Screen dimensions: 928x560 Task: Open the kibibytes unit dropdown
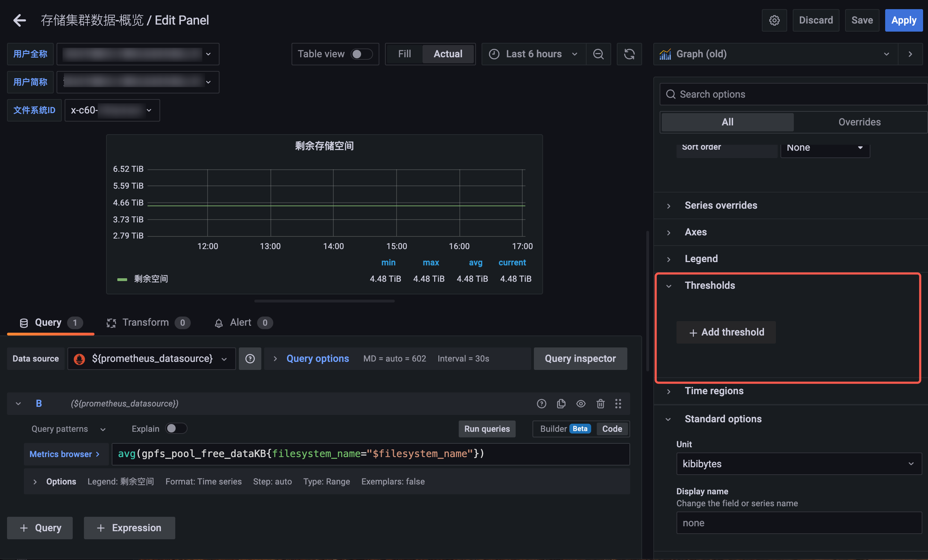(798, 464)
